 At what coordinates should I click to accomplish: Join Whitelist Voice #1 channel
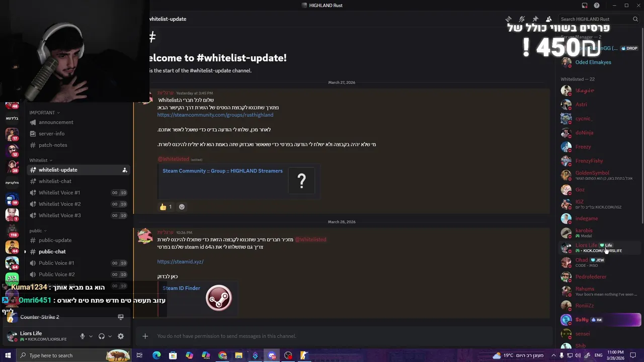pyautogui.click(x=78, y=193)
